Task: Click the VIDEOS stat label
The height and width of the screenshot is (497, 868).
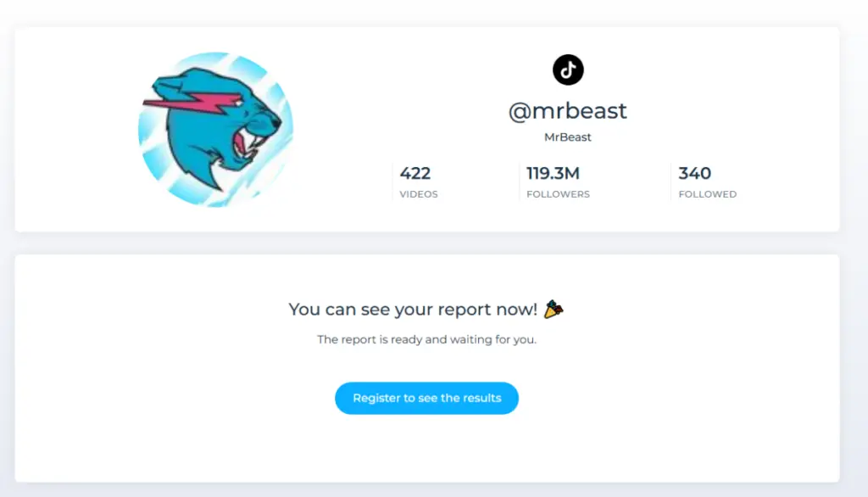Action: click(x=418, y=193)
